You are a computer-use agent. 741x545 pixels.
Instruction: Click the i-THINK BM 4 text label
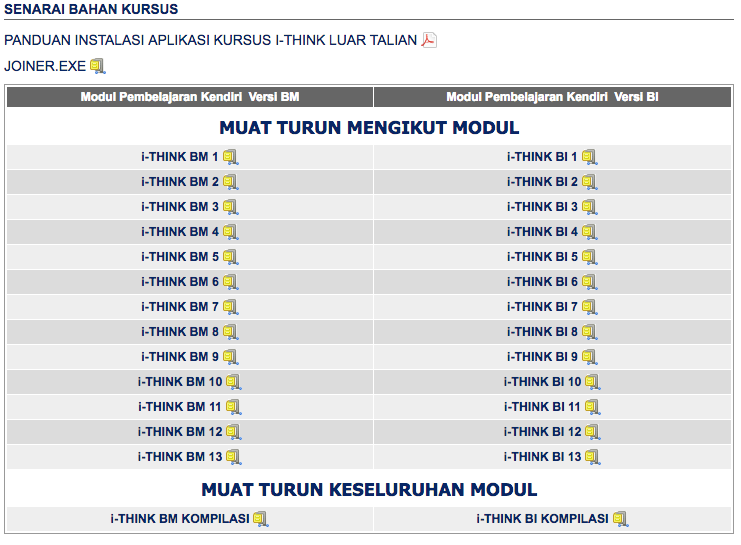pyautogui.click(x=180, y=232)
